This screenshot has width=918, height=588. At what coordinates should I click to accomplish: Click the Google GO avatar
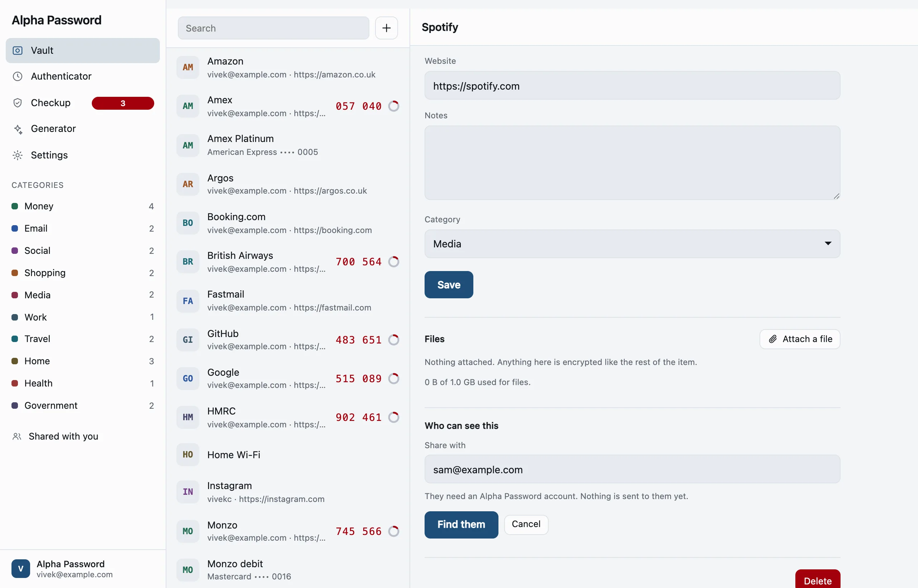(188, 378)
